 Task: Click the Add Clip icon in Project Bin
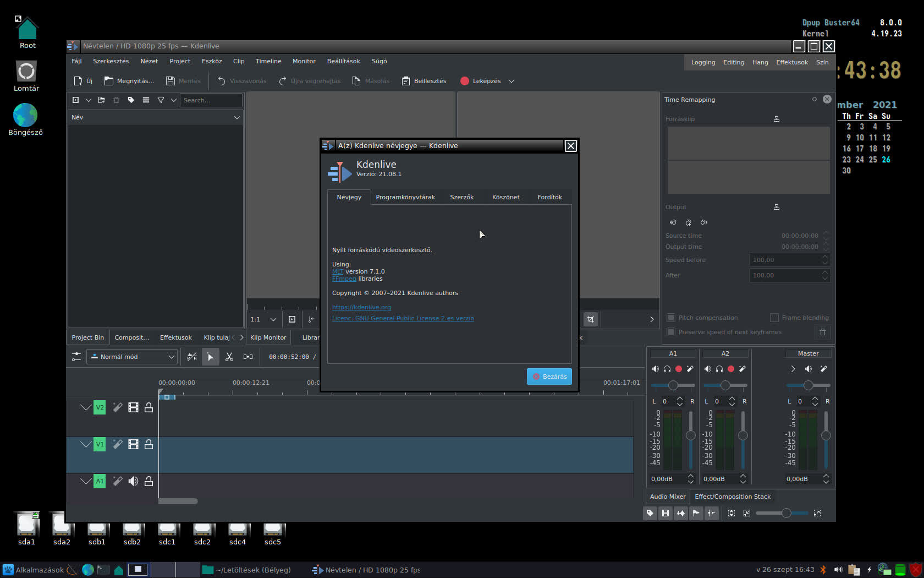[76, 100]
